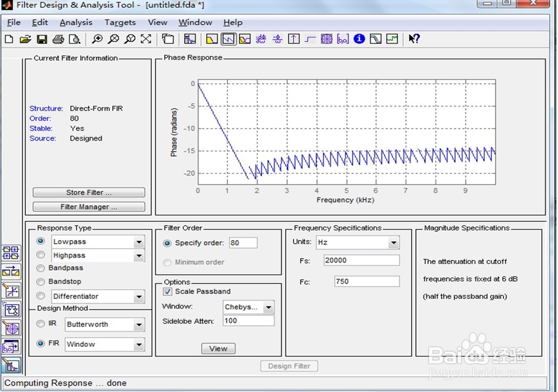Image resolution: width=558 pixels, height=392 pixels.
Task: Click the Save floppy disk icon
Action: pos(42,39)
